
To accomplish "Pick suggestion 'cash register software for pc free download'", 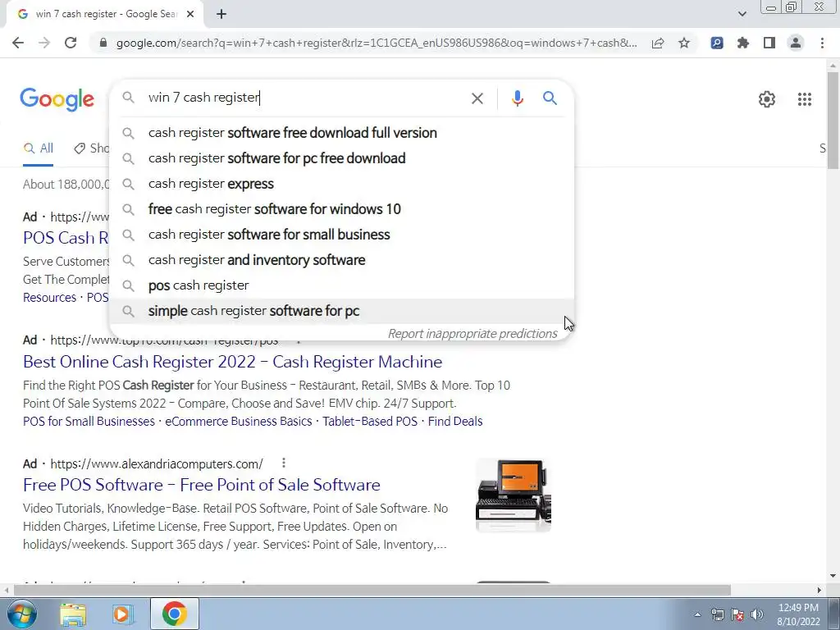I will click(x=341, y=158).
